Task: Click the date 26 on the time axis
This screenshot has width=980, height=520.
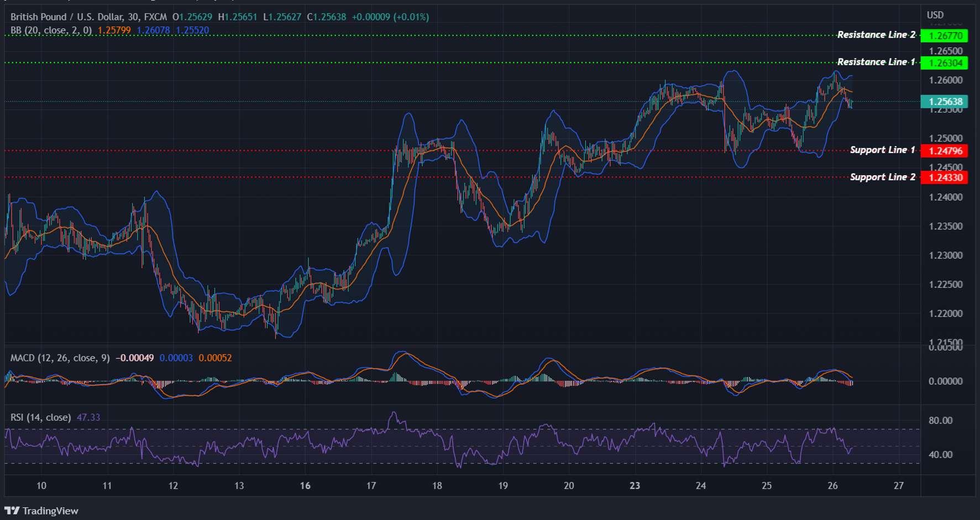Action: [832, 486]
